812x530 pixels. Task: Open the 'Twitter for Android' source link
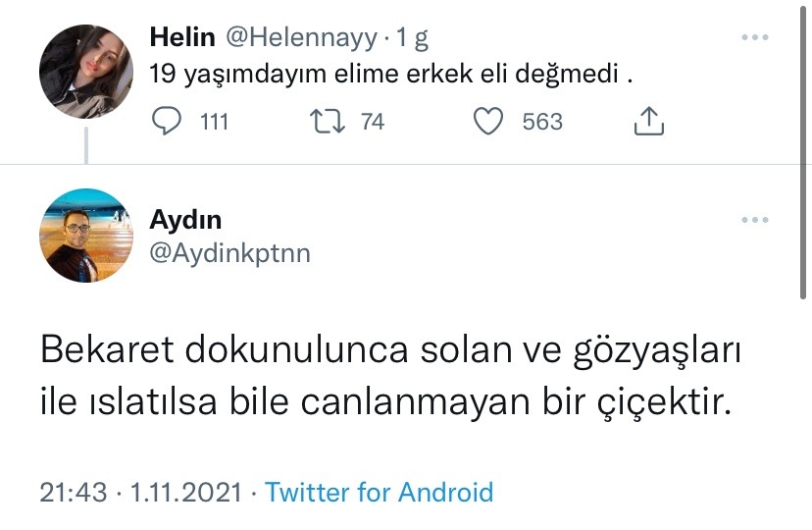pos(379,492)
